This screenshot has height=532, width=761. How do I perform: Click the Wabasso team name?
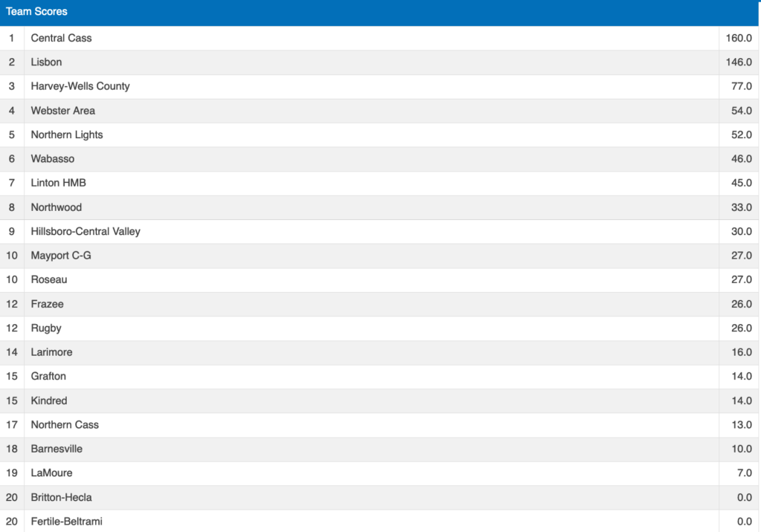click(53, 159)
